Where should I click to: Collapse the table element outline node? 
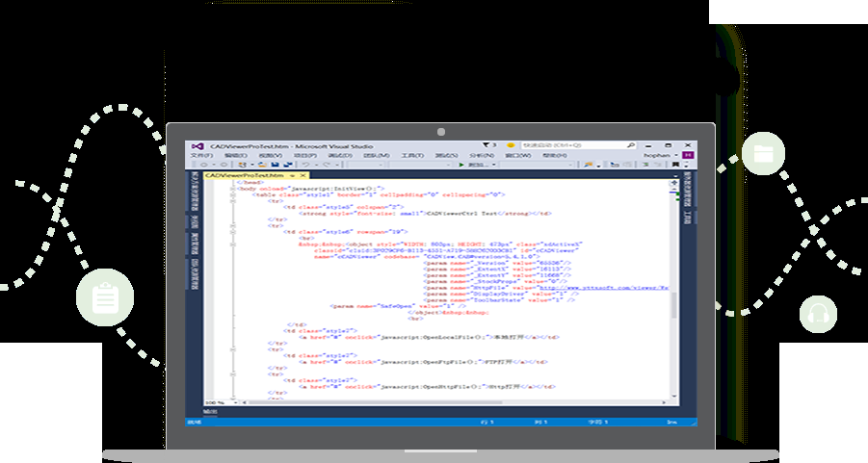click(232, 194)
